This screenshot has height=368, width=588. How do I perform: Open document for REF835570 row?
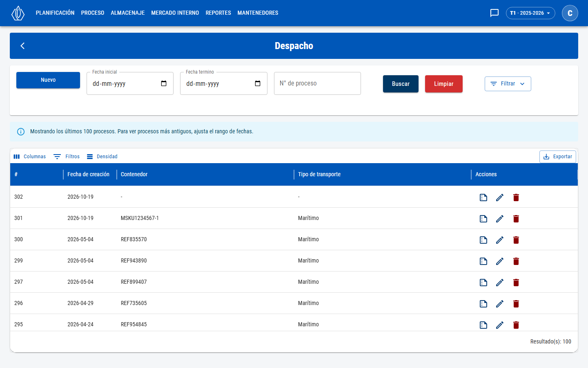point(483,240)
